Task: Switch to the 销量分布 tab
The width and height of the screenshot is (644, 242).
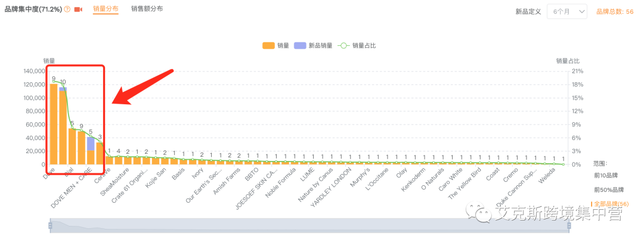Action: tap(106, 9)
